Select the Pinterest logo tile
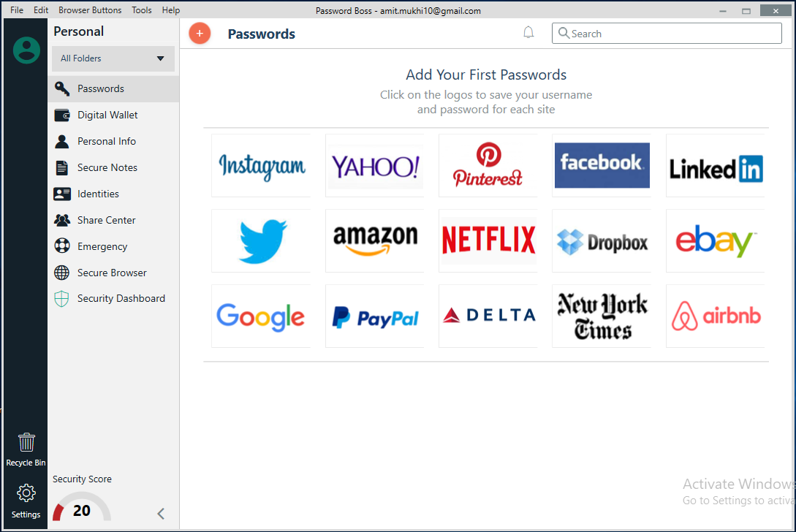The height and width of the screenshot is (532, 796). [488, 165]
